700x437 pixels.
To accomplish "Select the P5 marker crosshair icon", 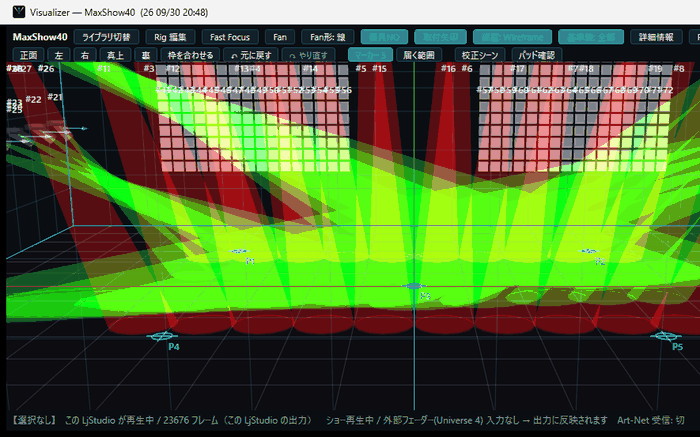I will click(x=665, y=336).
